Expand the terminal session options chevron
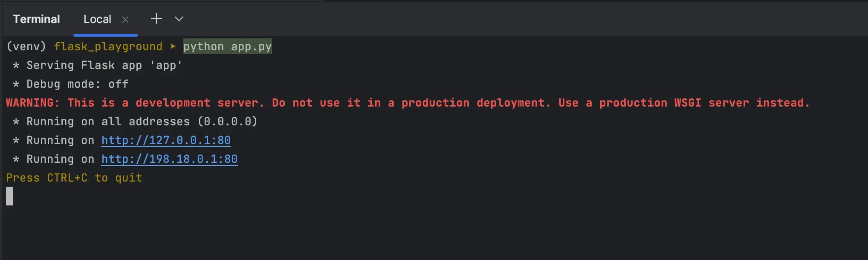 pyautogui.click(x=179, y=19)
